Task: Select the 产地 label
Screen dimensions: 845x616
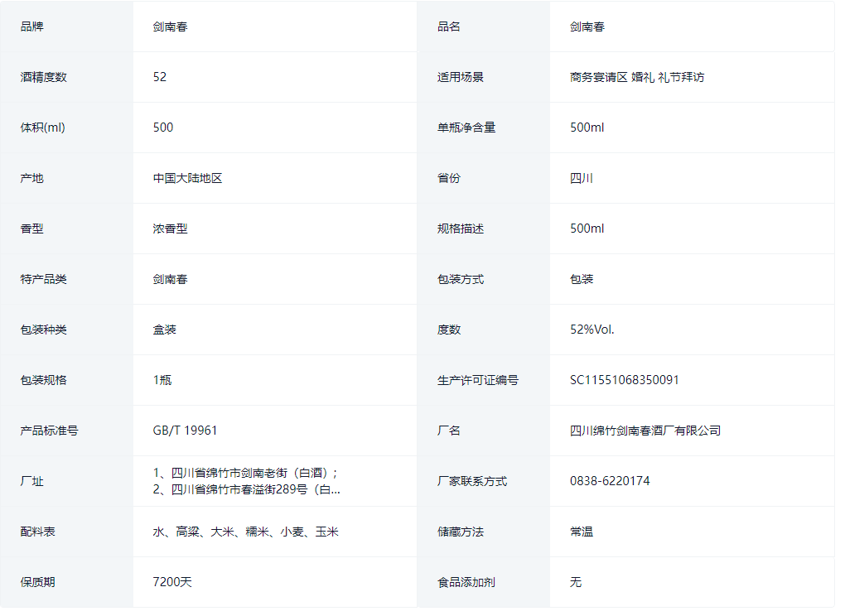Action: [x=31, y=178]
